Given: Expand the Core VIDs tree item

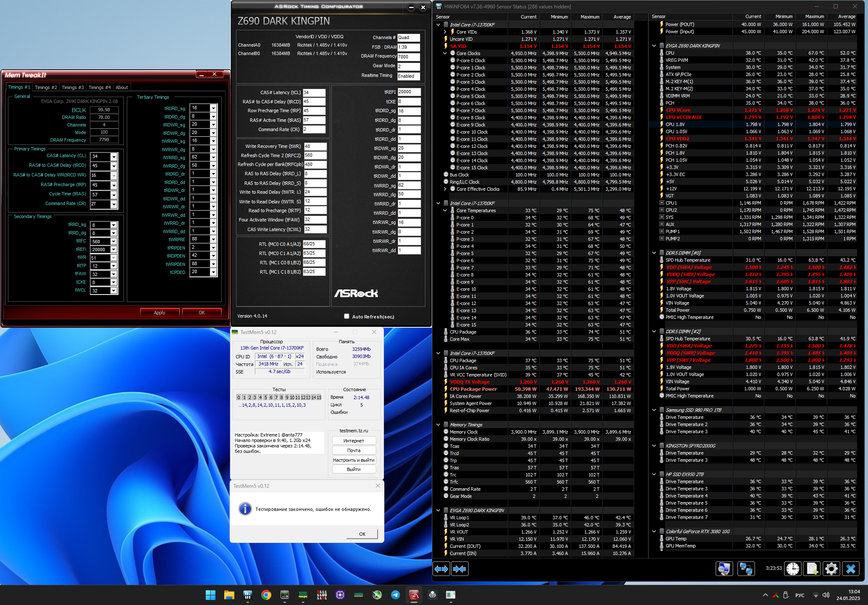Looking at the screenshot, I should click(x=445, y=32).
